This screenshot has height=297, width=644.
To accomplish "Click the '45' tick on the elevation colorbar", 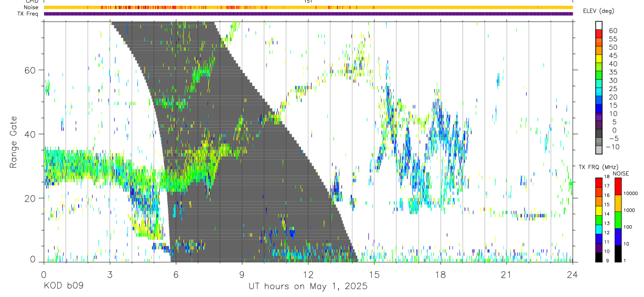I will click(x=612, y=56).
